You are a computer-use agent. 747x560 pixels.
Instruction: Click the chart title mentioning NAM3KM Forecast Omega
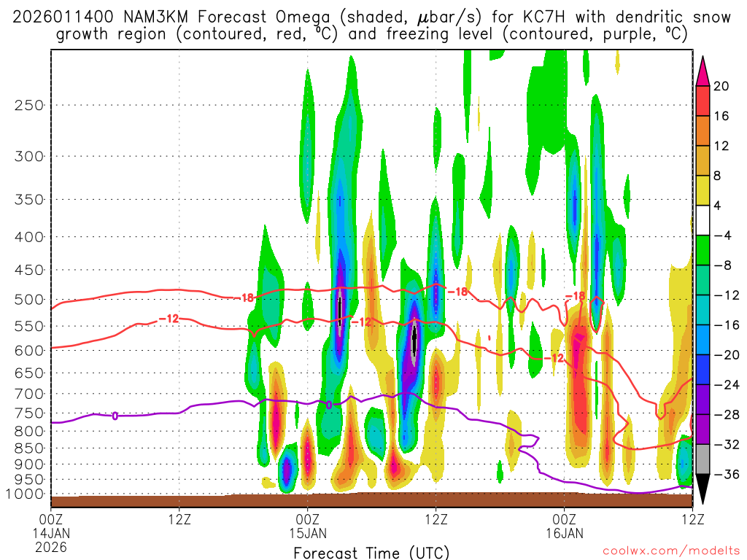click(371, 17)
